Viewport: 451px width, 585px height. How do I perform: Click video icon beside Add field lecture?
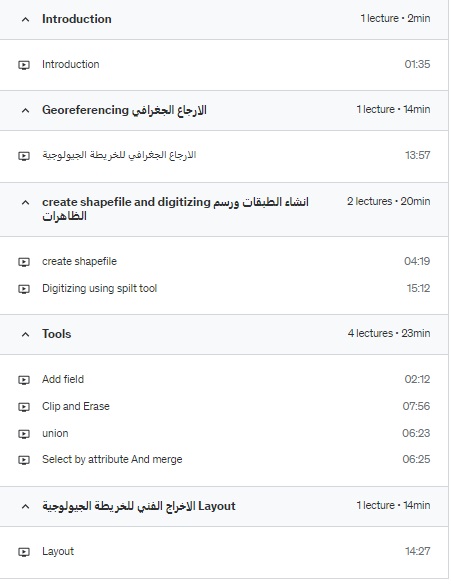pyautogui.click(x=24, y=380)
